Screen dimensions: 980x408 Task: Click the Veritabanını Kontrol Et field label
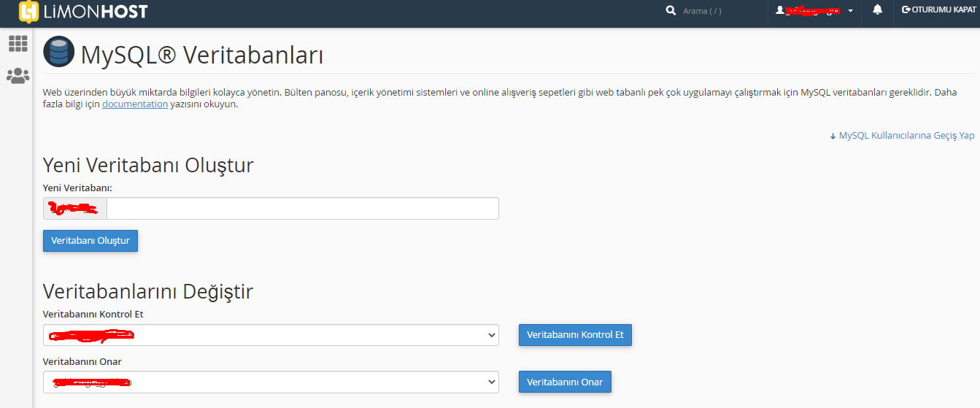pos(93,315)
